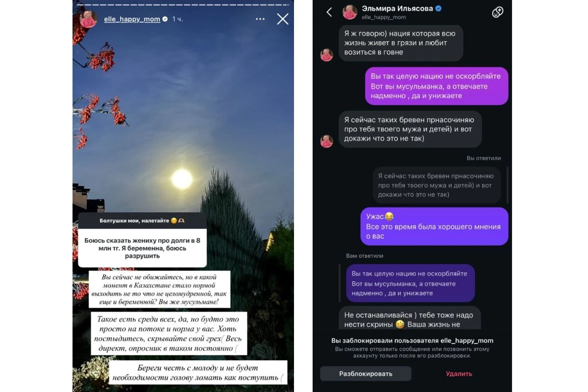Tap verified badge next to elle_happy_mom story name
The image size is (588, 392).
pyautogui.click(x=165, y=19)
